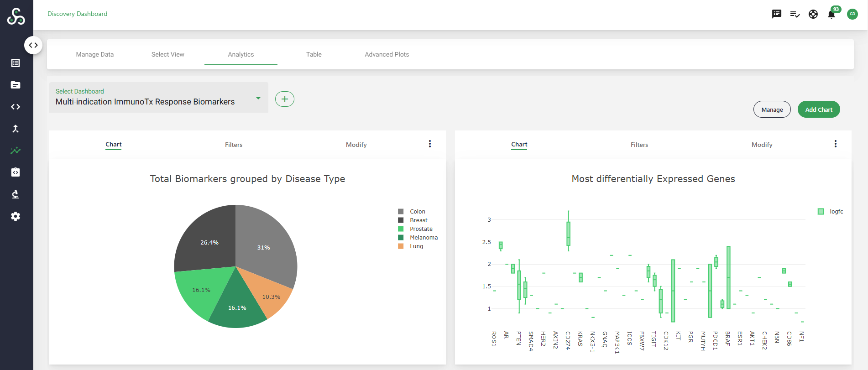The image size is (868, 370).
Task: Expand the Select Dashboard dropdown
Action: pos(159,97)
